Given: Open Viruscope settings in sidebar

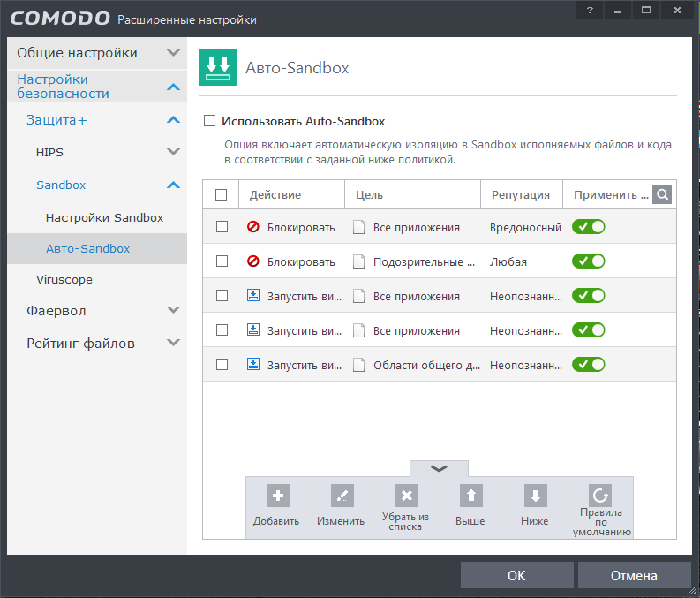Looking at the screenshot, I should point(64,280).
